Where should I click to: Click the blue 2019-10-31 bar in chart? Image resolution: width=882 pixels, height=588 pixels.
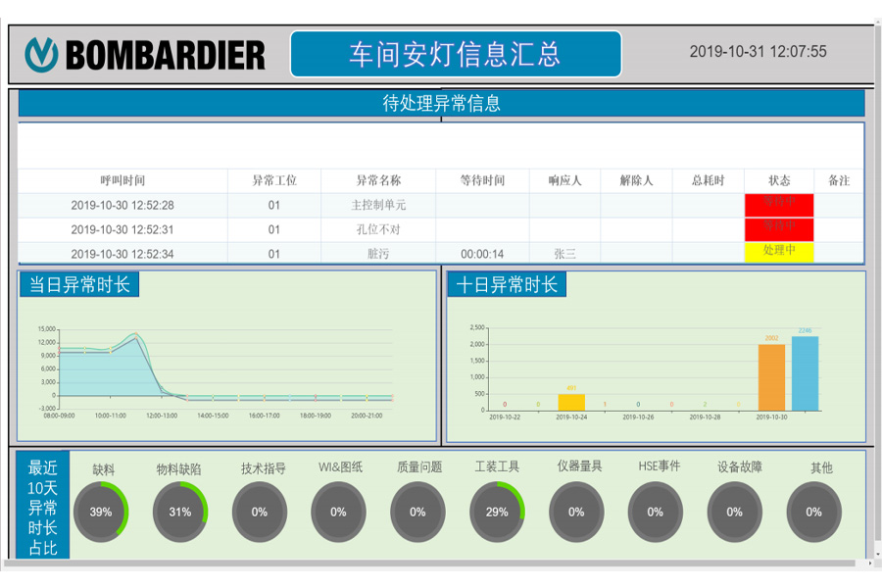pos(805,373)
